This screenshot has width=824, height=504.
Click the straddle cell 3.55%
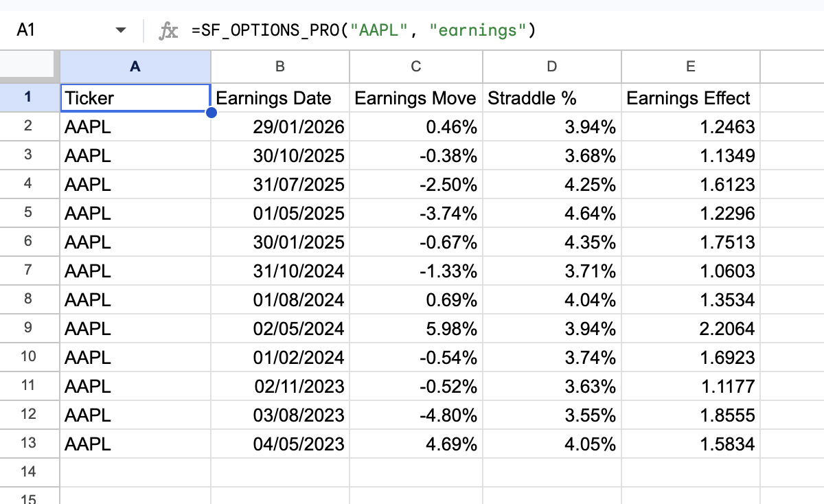tap(552, 415)
